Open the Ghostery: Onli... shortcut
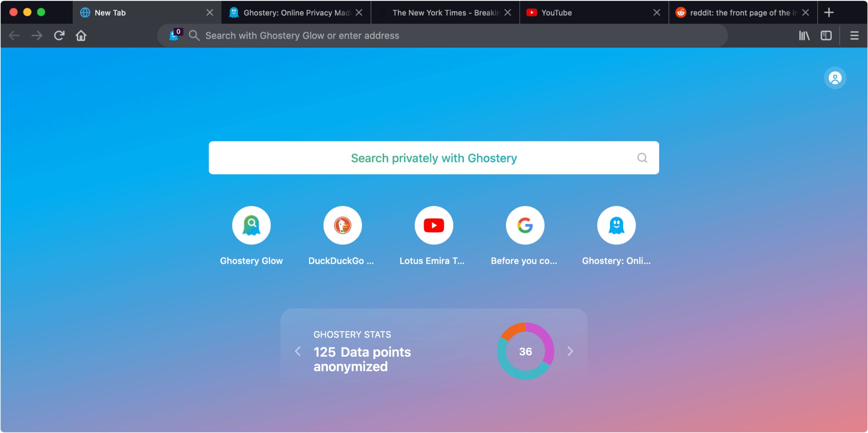This screenshot has height=433, width=868. [x=616, y=225]
